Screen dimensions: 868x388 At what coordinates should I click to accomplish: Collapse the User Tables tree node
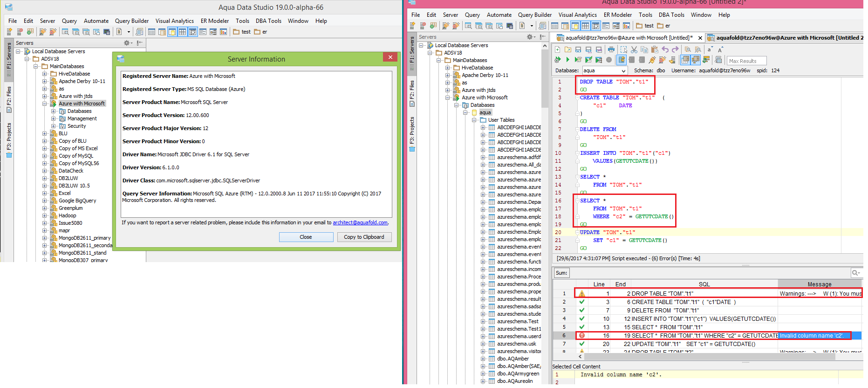[474, 120]
